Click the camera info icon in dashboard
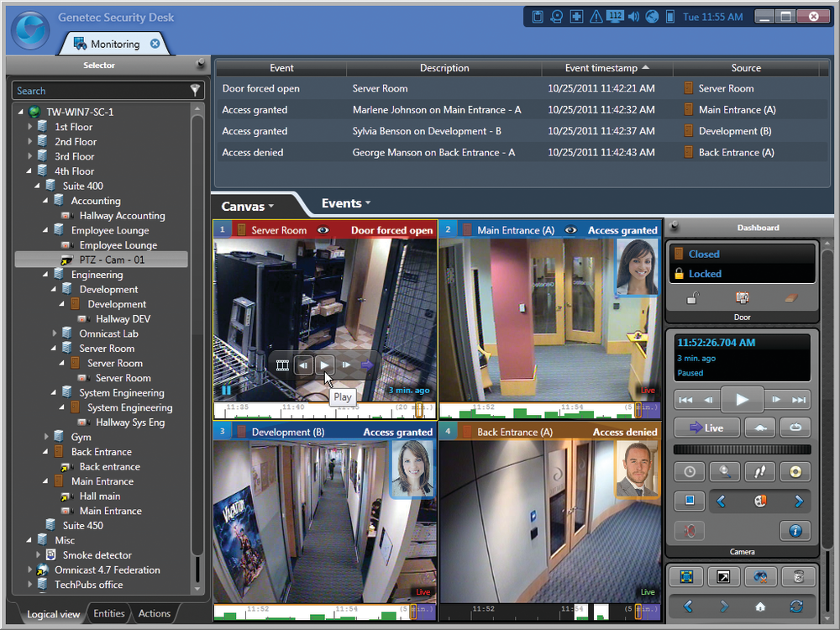 [795, 531]
